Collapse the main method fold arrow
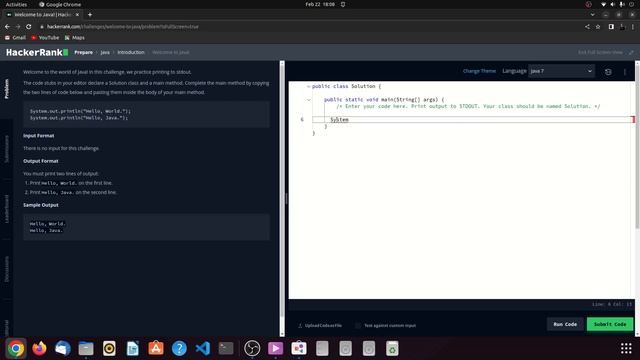 (309, 100)
